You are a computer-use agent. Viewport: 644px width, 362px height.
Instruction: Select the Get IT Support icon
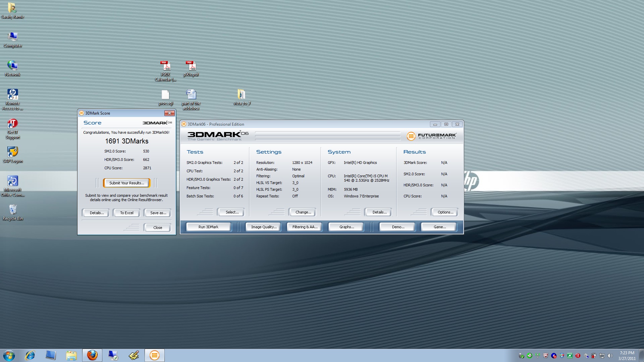click(12, 129)
